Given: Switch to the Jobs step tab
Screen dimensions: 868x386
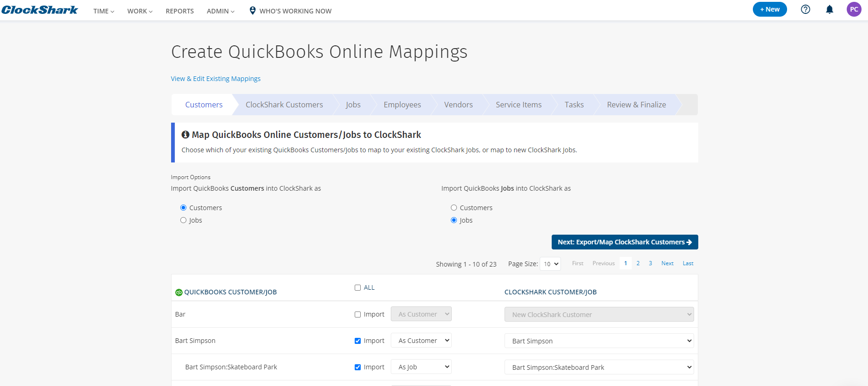Looking at the screenshot, I should (x=353, y=105).
